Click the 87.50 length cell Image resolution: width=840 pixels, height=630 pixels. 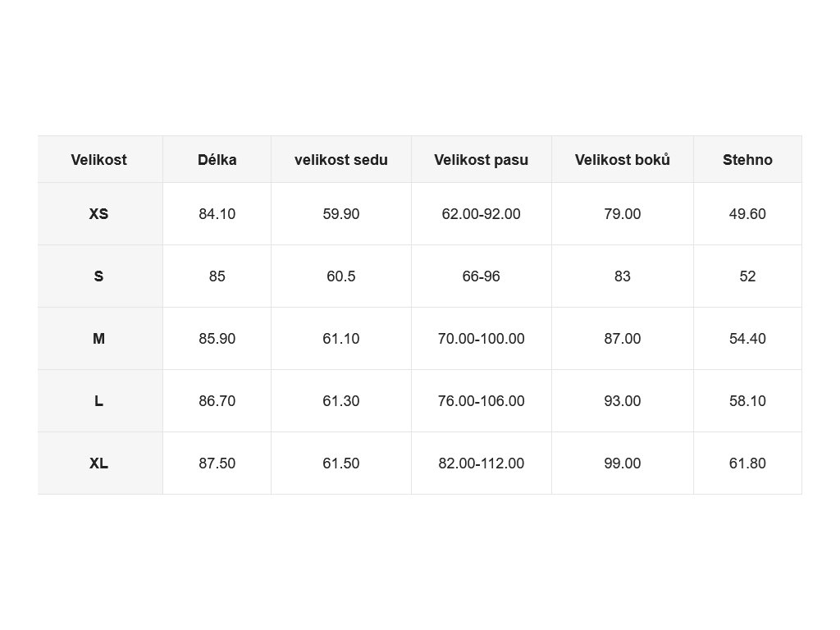click(x=217, y=463)
